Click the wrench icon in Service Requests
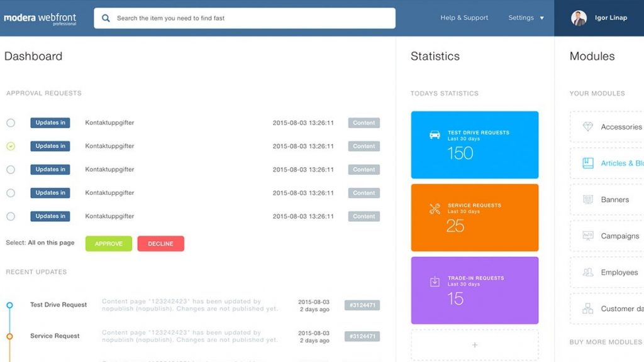 coord(435,209)
